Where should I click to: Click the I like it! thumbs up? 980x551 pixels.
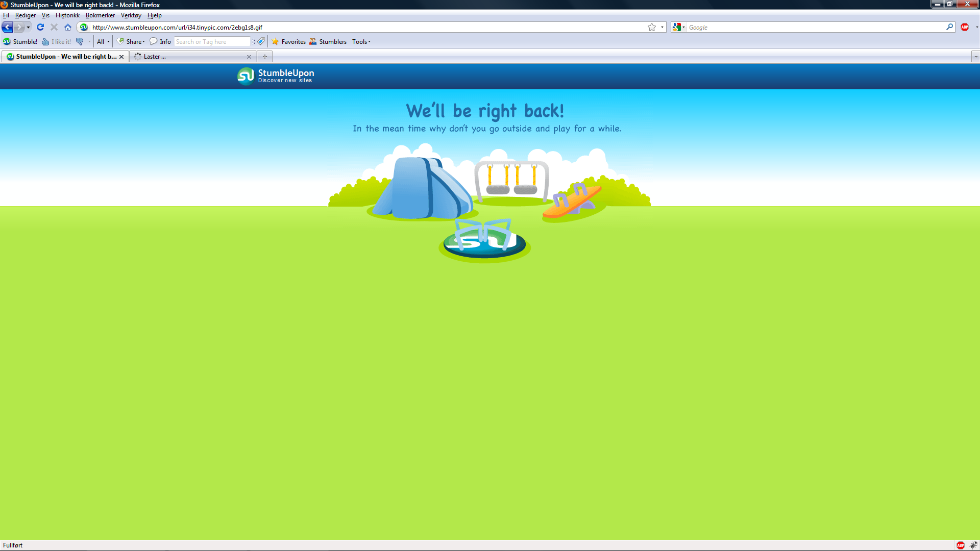coord(57,42)
